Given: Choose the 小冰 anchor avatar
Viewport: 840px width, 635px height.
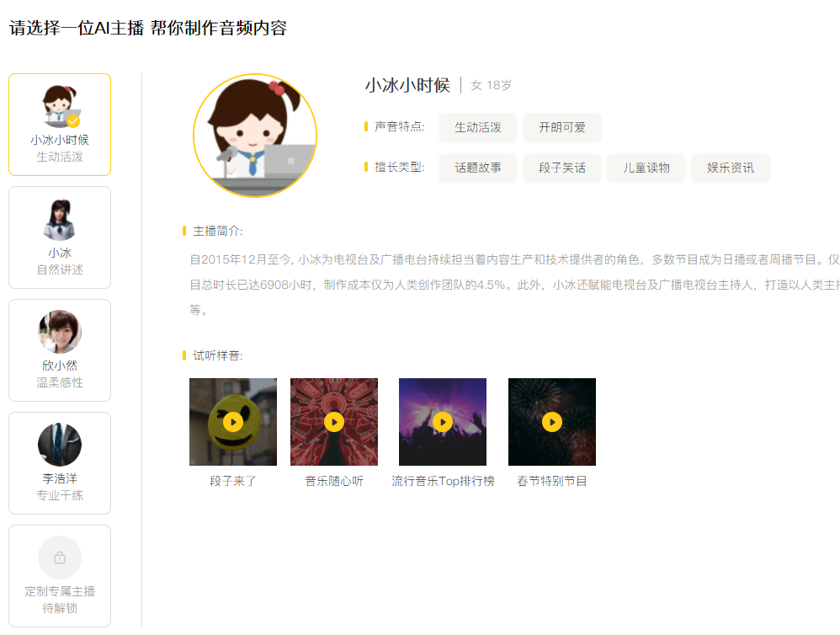Looking at the screenshot, I should tap(60, 220).
